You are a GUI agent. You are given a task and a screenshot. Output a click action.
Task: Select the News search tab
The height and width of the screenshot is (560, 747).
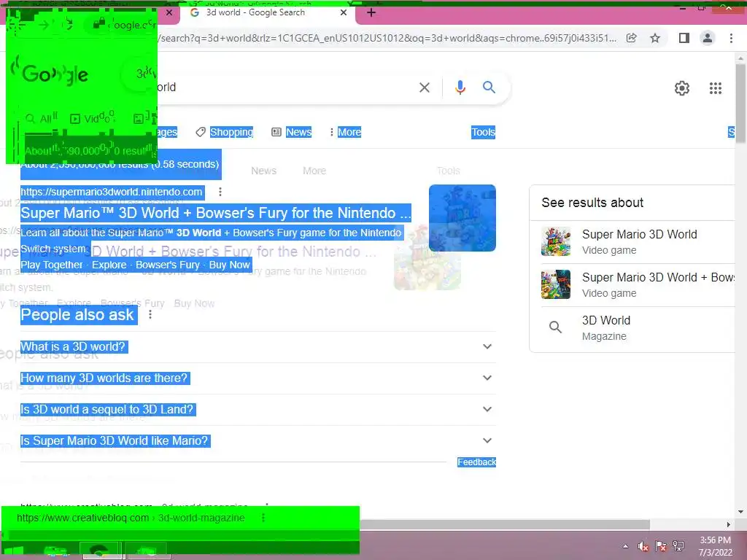(x=292, y=133)
